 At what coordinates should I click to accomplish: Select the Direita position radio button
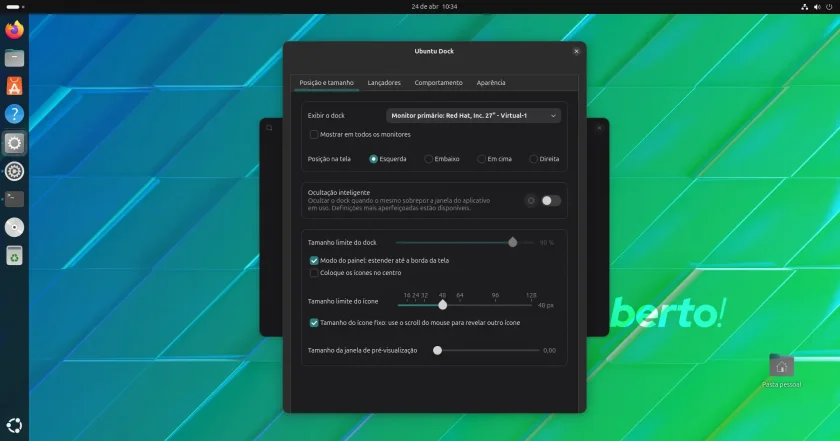534,159
